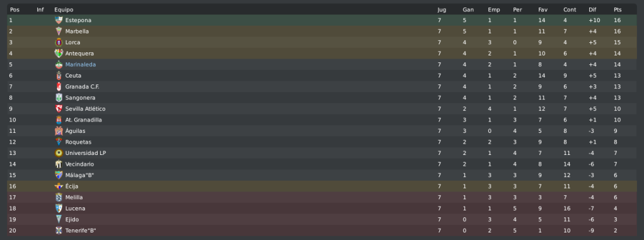Sort table by Equipo column header
The width and height of the screenshot is (644, 240).
point(64,9)
